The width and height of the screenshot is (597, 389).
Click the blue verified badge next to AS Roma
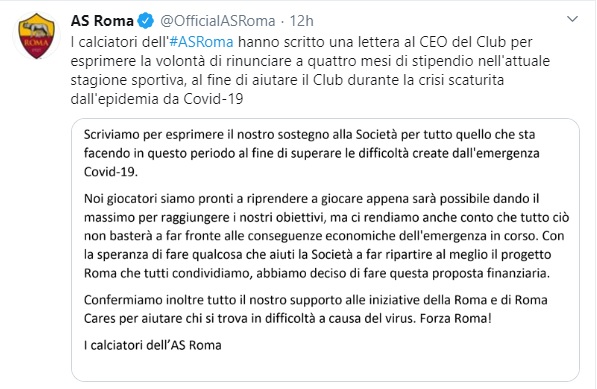click(x=145, y=21)
